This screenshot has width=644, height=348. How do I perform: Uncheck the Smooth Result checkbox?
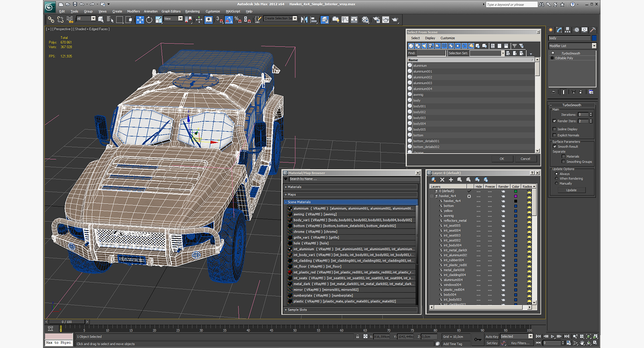554,147
